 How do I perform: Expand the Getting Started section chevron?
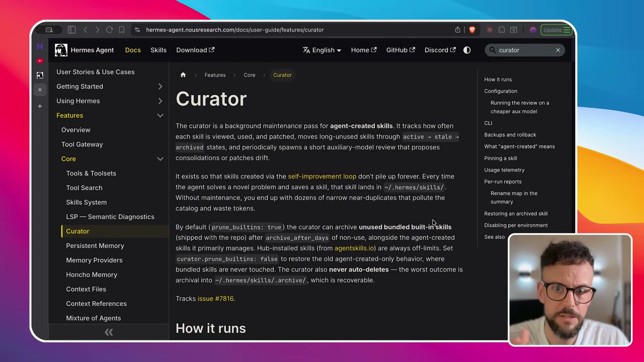pos(160,86)
